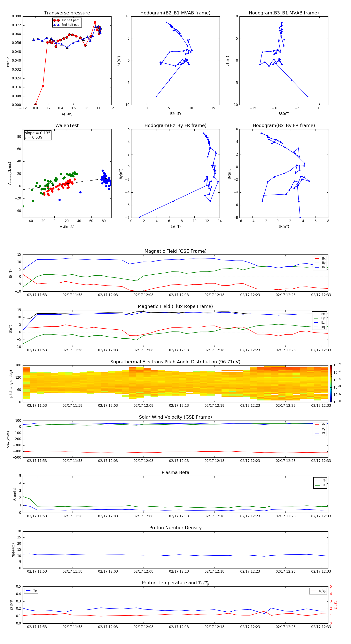Click the 'Pt(nPa)' y-axis label
The width and height of the screenshot is (351, 644).
(8, 61)
